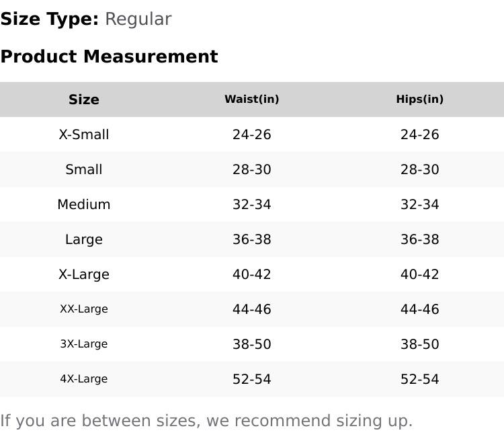Select the Small size row label
This screenshot has height=445, width=504.
tap(84, 169)
